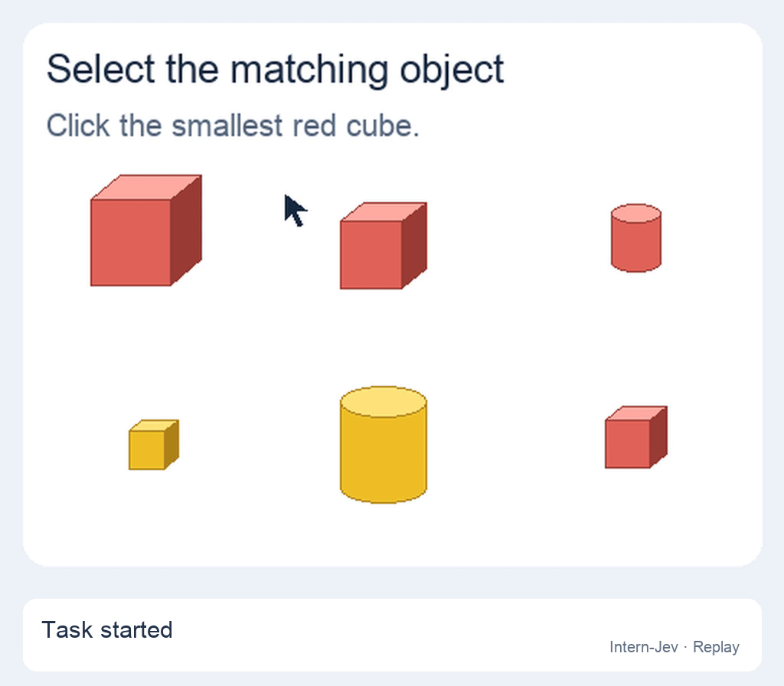784x686 pixels.
Task: Click the largest red cube's dark side face
Action: click(187, 230)
